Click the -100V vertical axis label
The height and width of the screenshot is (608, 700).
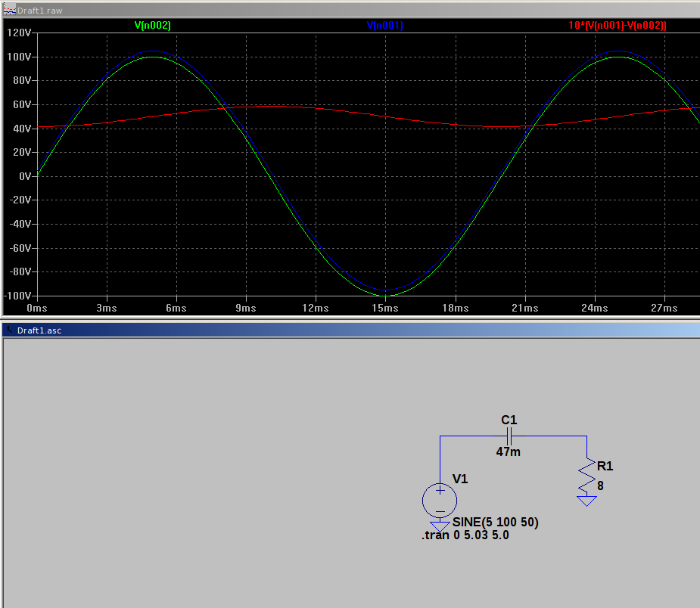point(18,296)
